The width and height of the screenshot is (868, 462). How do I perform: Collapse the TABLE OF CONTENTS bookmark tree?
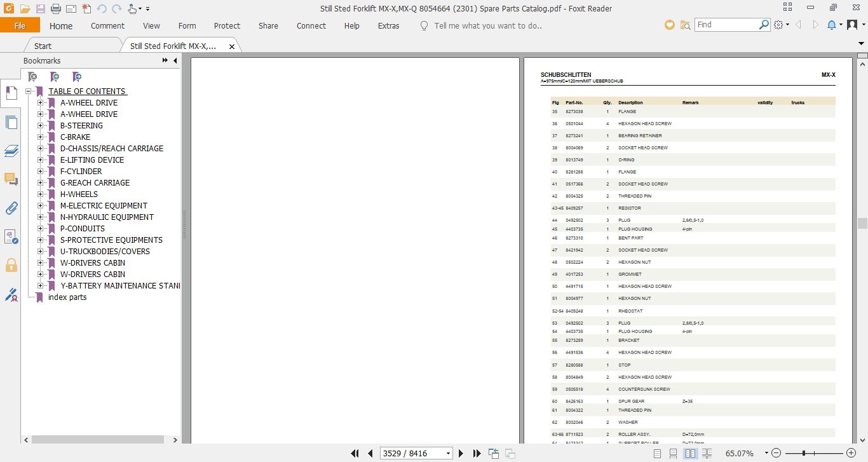(x=29, y=92)
